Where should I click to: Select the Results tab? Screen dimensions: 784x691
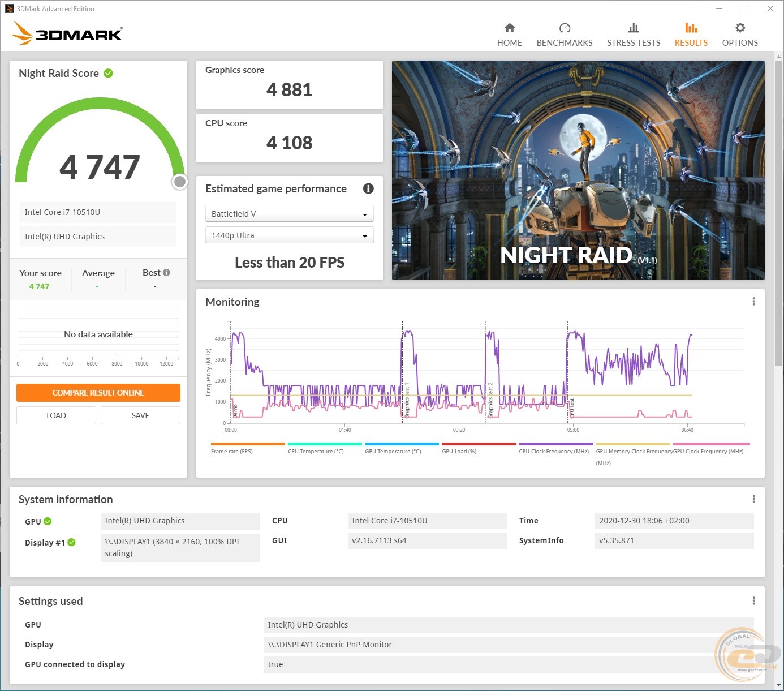(691, 35)
